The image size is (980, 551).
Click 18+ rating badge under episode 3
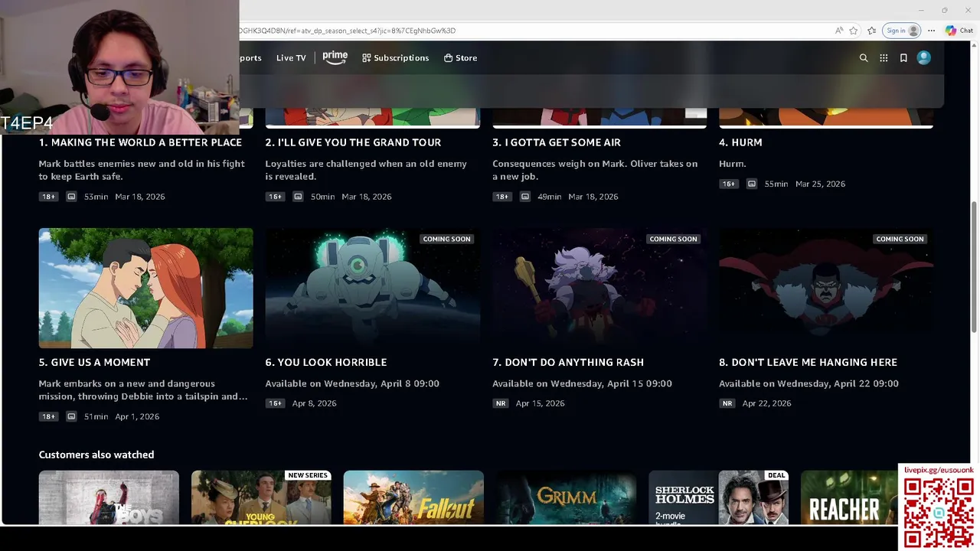coord(501,197)
